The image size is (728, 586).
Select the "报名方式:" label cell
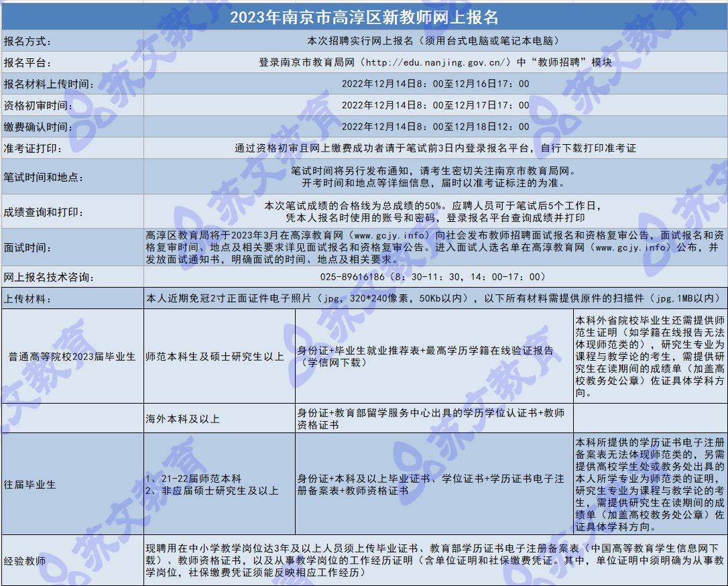pos(72,41)
